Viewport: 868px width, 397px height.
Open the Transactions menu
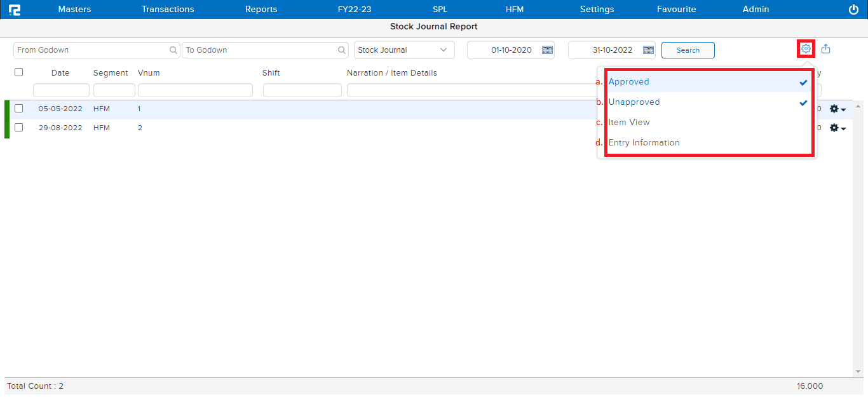tap(168, 10)
